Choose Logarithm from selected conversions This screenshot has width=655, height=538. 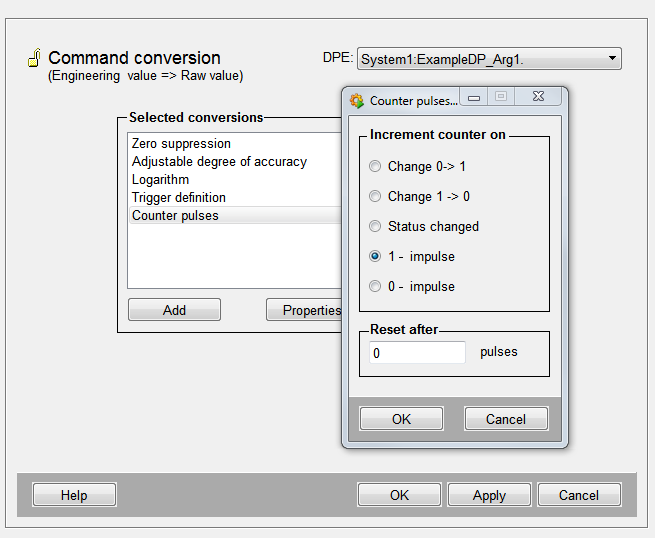coord(160,180)
